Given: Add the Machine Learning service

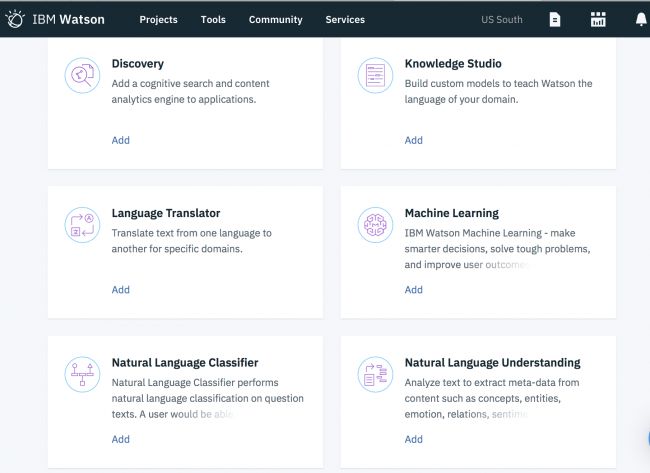Looking at the screenshot, I should (x=414, y=290).
